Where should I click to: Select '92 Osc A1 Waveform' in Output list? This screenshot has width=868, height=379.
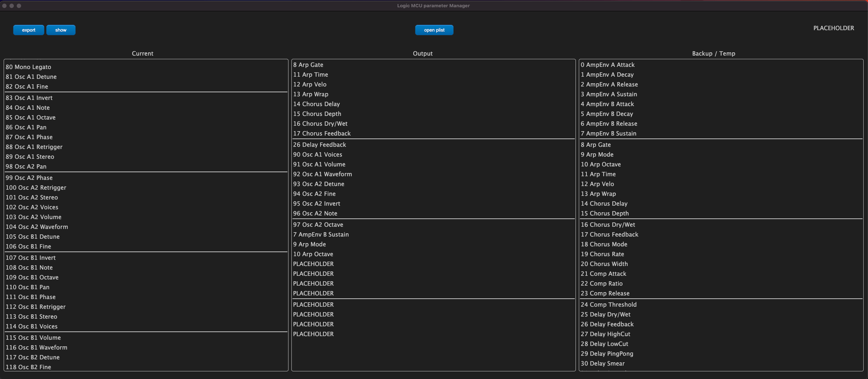tap(433, 174)
